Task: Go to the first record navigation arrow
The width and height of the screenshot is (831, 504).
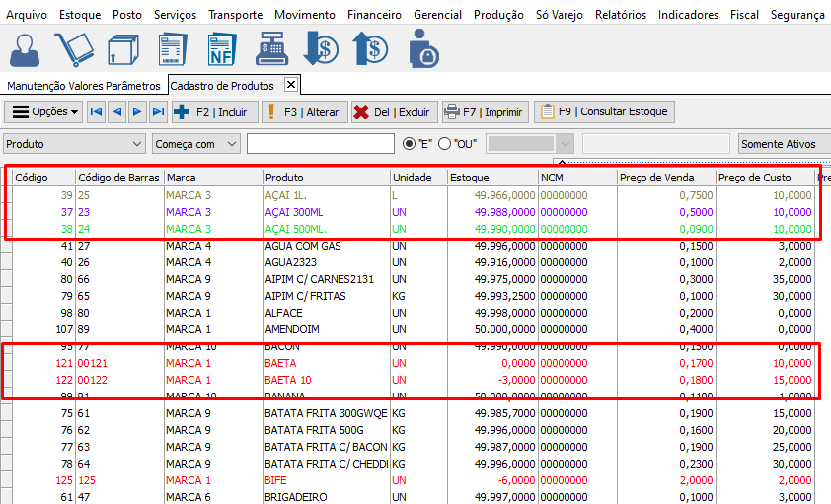Action: [x=96, y=112]
